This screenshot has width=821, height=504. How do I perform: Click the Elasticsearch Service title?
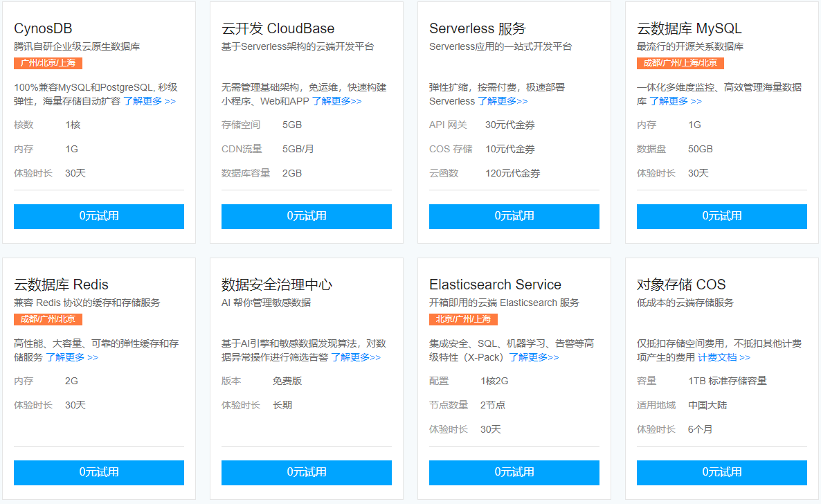tap(496, 285)
